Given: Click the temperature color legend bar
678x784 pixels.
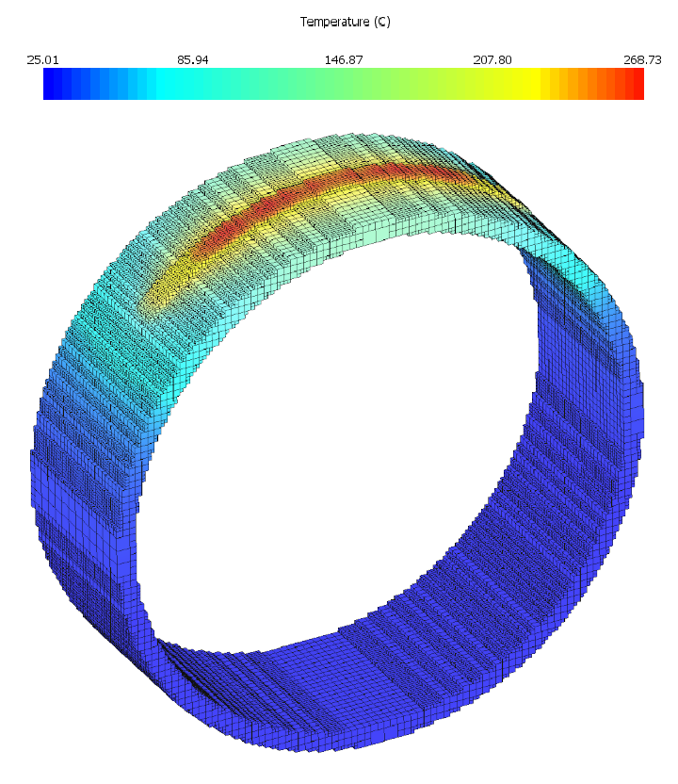Looking at the screenshot, I should pyautogui.click(x=344, y=84).
